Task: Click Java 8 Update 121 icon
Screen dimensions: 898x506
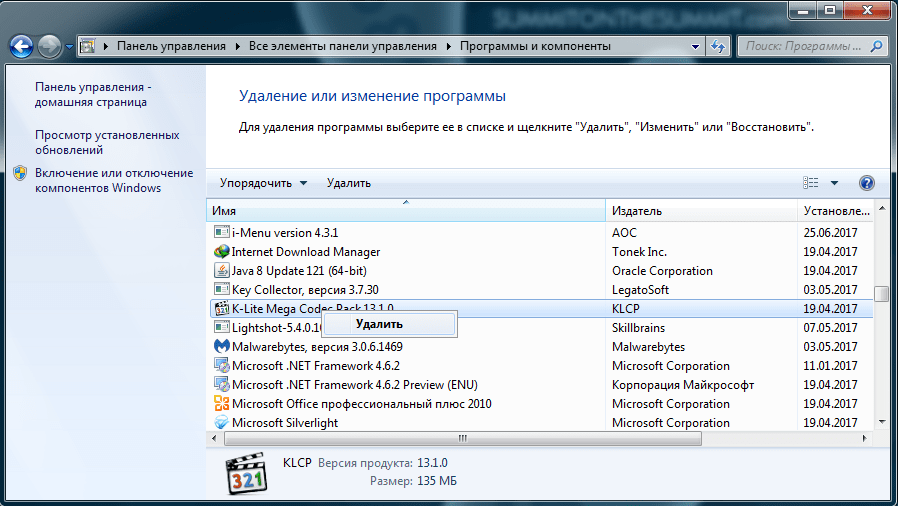Action: pos(222,270)
